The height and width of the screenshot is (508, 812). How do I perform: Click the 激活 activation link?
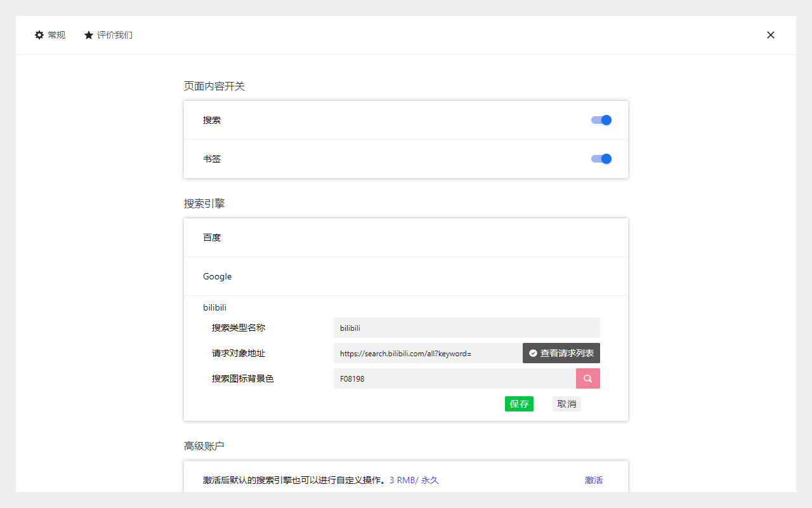pos(594,480)
